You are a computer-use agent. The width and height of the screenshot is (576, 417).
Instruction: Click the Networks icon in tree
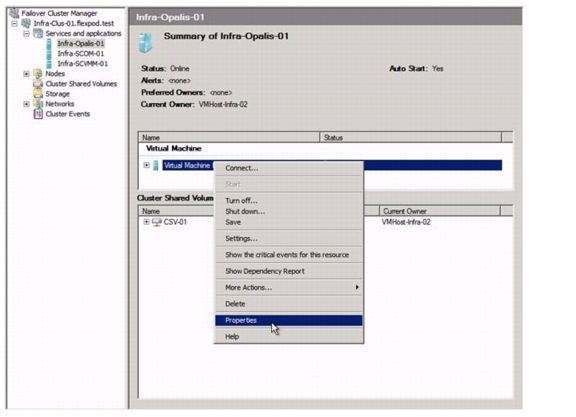[x=38, y=104]
